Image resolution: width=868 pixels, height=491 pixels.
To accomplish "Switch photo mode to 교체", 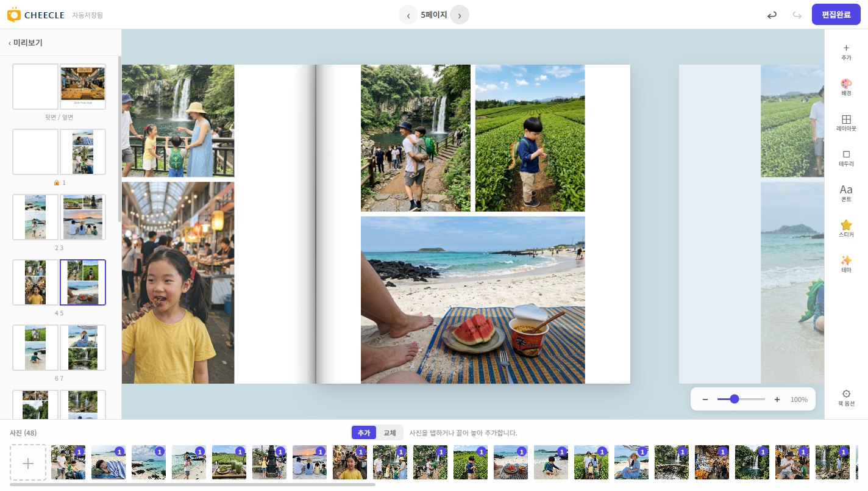I will tap(390, 432).
